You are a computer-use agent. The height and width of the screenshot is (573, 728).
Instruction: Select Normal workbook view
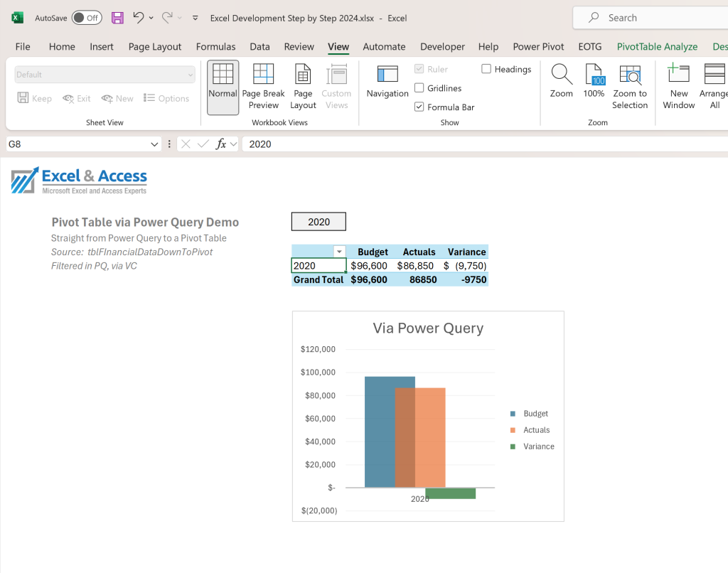(223, 87)
